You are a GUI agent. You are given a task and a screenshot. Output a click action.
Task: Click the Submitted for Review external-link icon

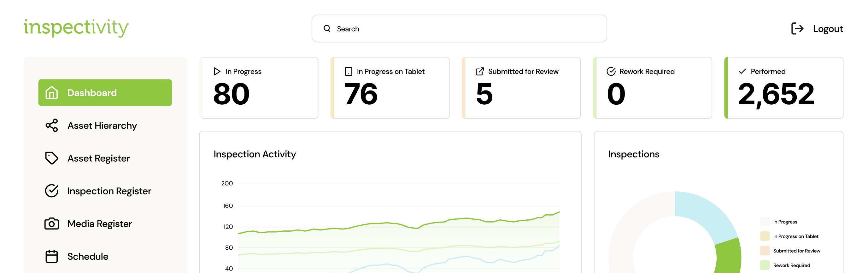pyautogui.click(x=480, y=71)
